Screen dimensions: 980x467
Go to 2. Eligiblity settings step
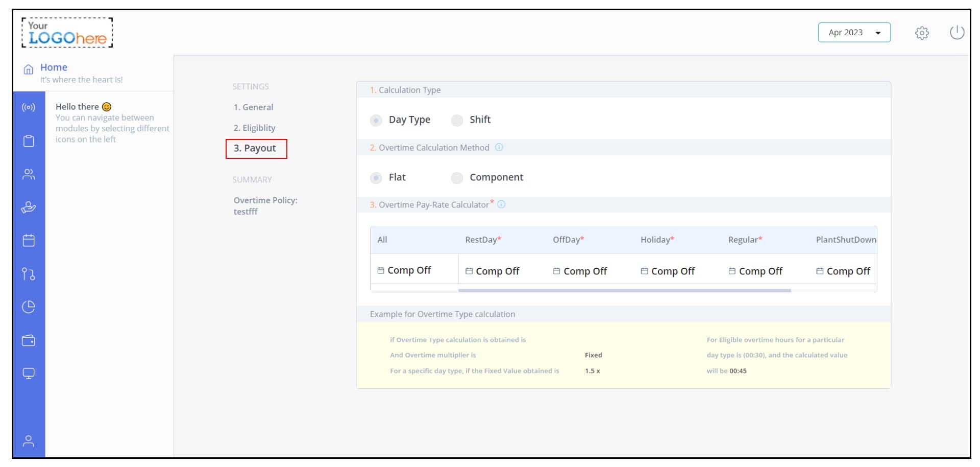255,128
